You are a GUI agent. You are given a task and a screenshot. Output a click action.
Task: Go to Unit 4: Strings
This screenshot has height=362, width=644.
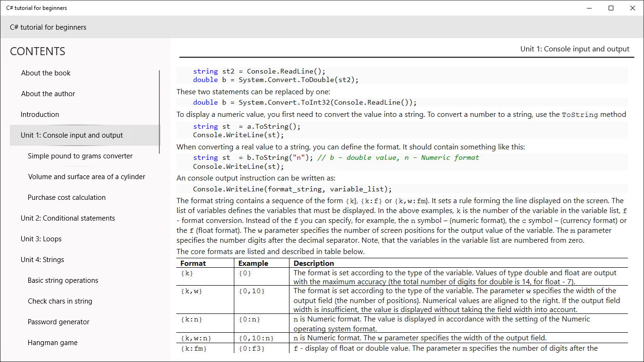pyautogui.click(x=85, y=260)
